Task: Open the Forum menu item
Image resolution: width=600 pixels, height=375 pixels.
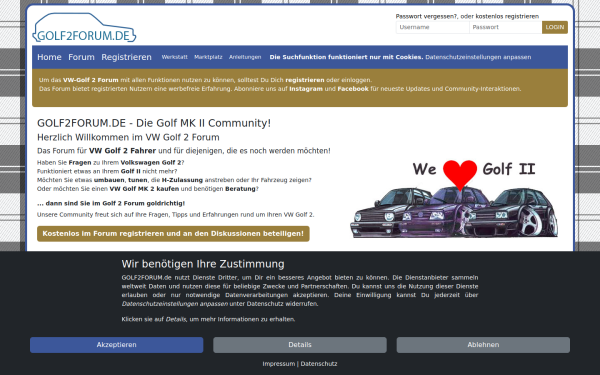Action: pyautogui.click(x=81, y=57)
